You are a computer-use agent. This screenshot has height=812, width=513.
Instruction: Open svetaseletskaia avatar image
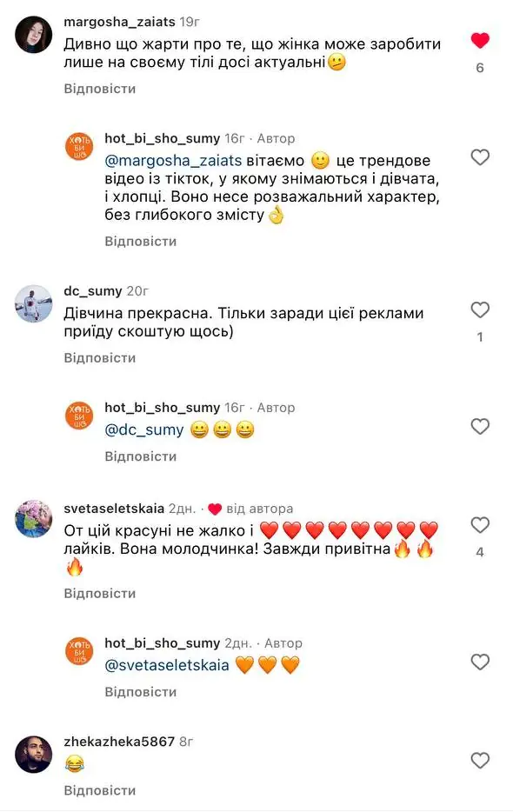pyautogui.click(x=34, y=519)
